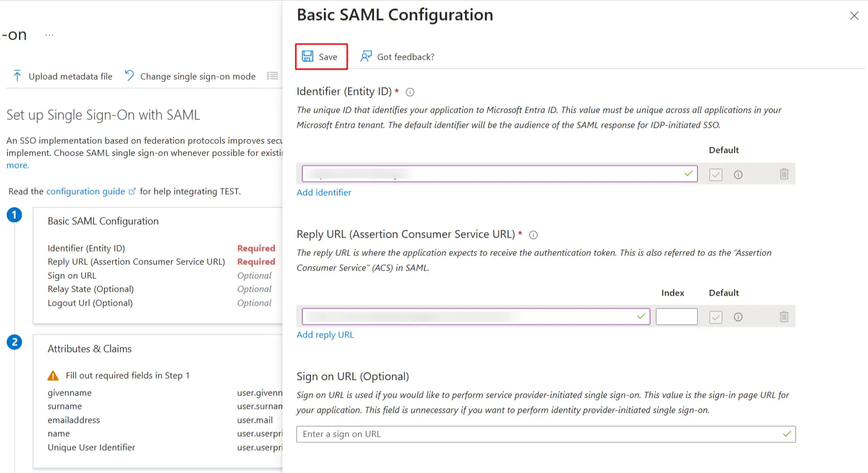Click 'Set up Single Sign-On with SAML' heading
The height and width of the screenshot is (473, 868).
point(103,115)
